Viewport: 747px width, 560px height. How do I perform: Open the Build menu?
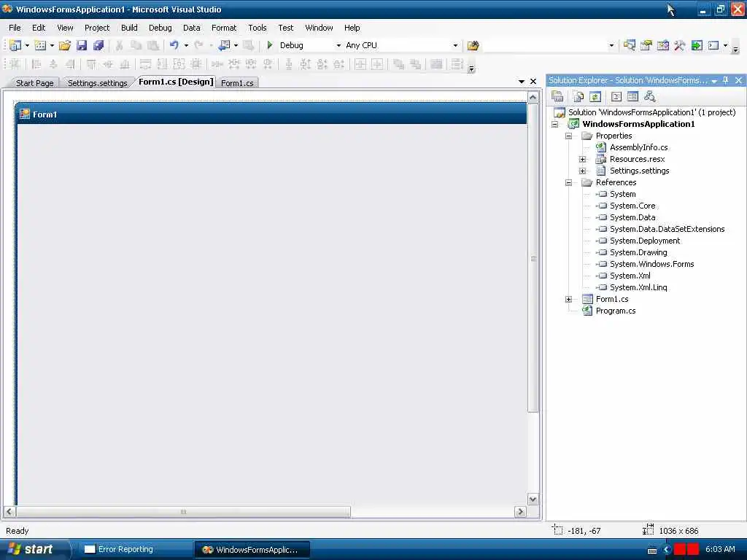[x=129, y=28]
